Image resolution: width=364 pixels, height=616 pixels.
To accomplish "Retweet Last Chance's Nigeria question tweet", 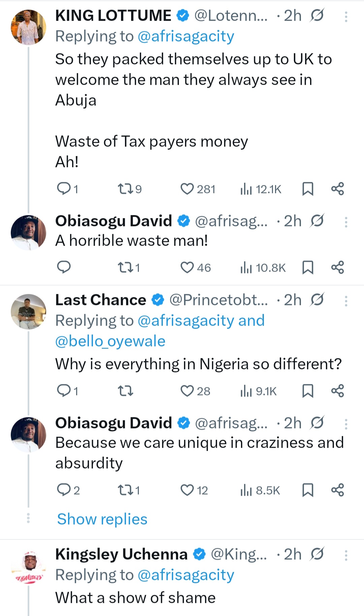I will coord(125,391).
